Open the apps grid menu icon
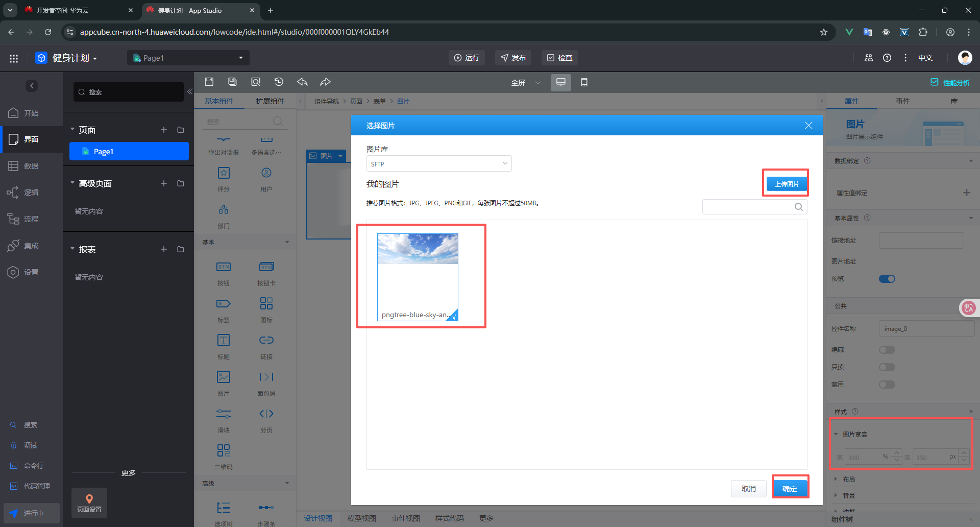Viewport: 980px width, 527px height. click(14, 58)
